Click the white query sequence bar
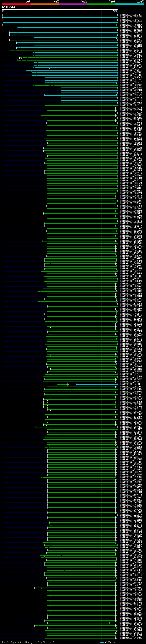The height and width of the screenshot is (644, 146). pos(60,9)
